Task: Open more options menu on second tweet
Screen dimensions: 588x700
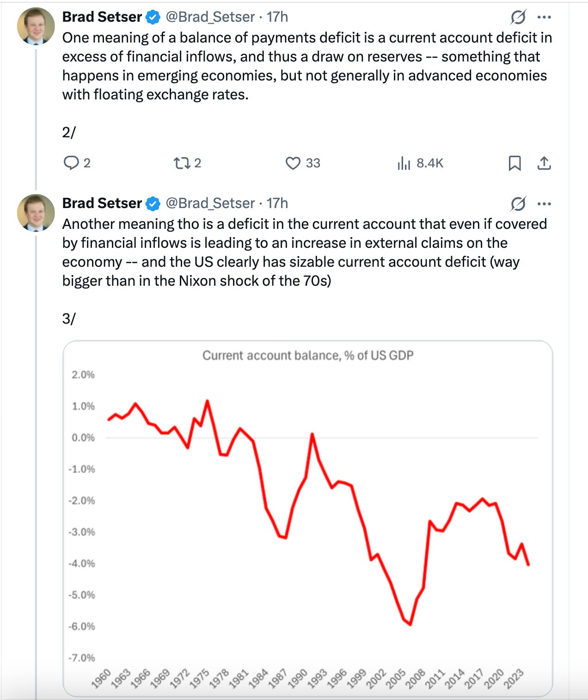Action: [544, 203]
